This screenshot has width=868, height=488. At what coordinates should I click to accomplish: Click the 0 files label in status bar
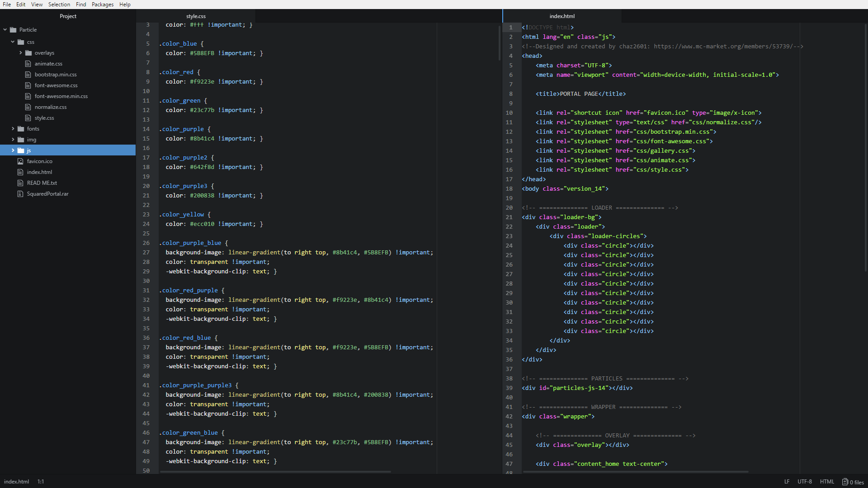[x=857, y=482]
